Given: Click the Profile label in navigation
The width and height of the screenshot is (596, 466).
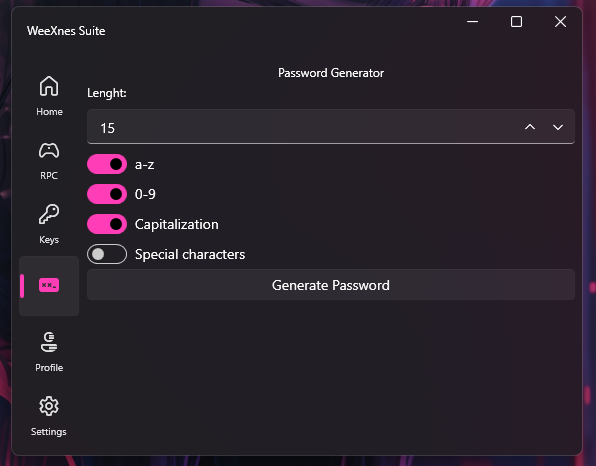Looking at the screenshot, I should point(49,368).
